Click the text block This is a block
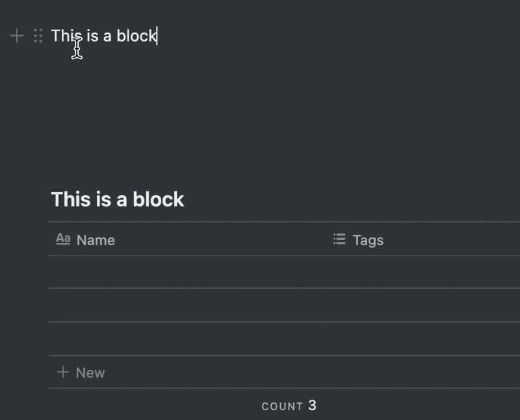Viewport: 520px width, 420px height. pos(104,36)
